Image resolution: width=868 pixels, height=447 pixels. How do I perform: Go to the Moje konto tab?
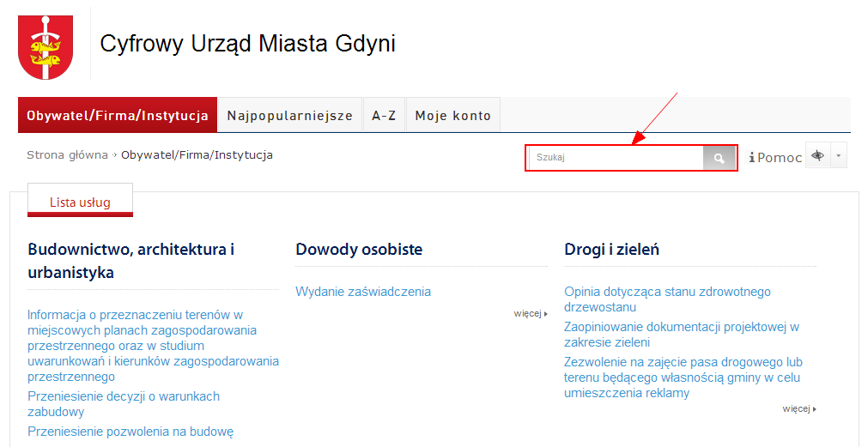452,115
